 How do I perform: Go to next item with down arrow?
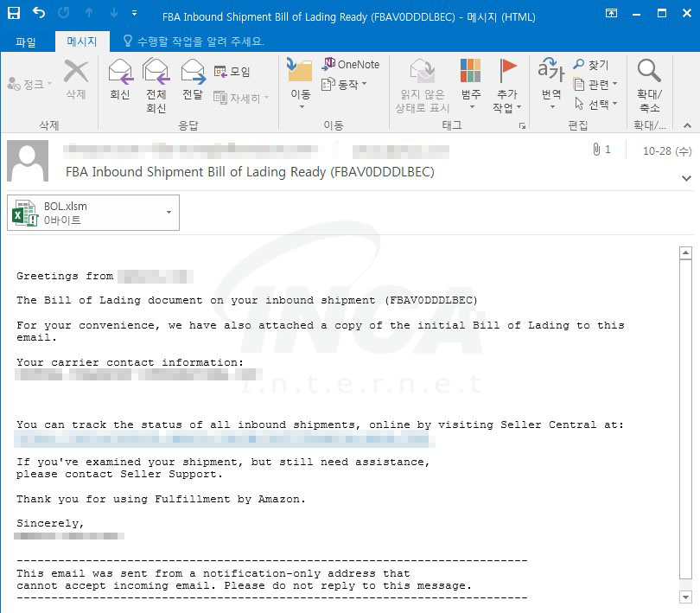click(x=114, y=13)
